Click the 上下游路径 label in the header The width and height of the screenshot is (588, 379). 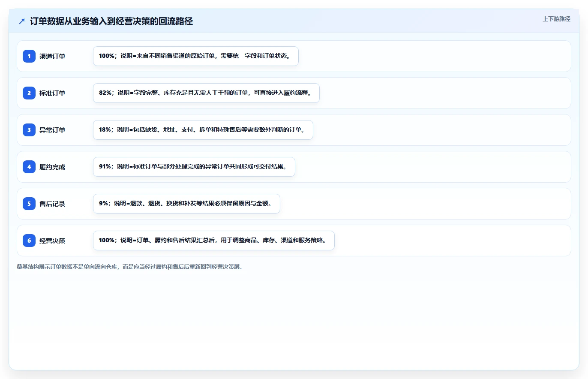tap(556, 19)
